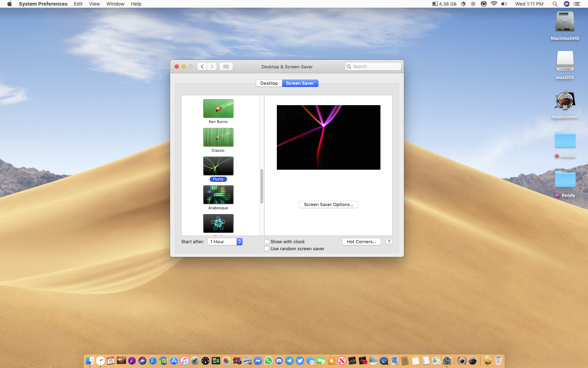Open the App Store in the Dock

[x=174, y=360]
